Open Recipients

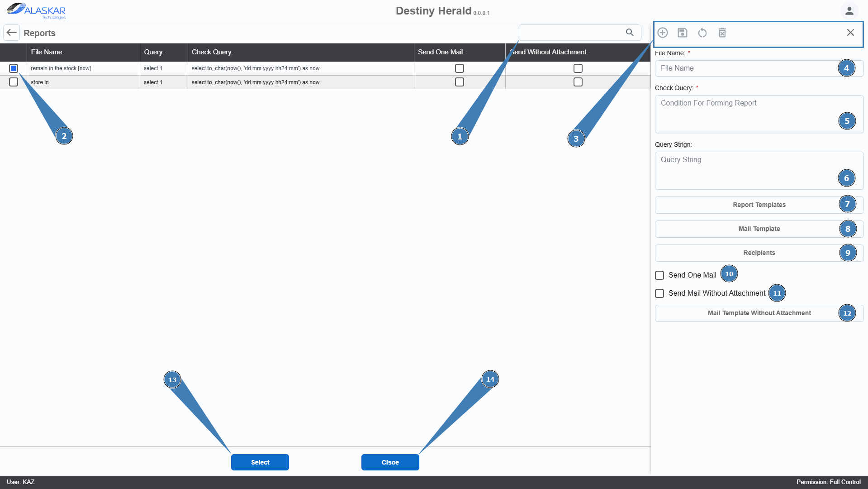point(759,253)
